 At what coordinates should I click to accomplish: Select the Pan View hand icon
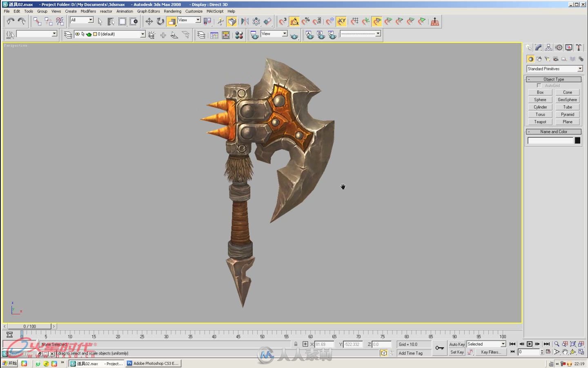click(565, 352)
